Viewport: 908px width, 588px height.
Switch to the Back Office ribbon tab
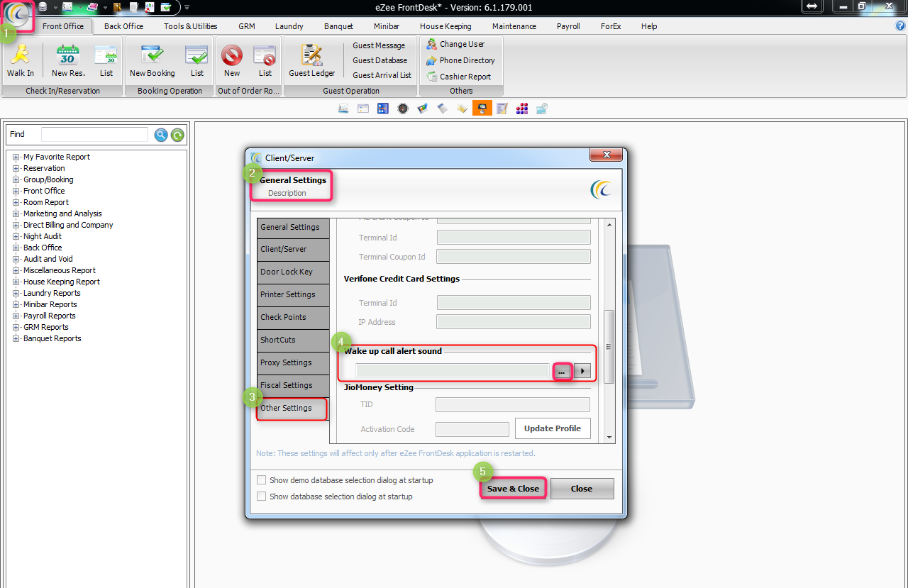click(x=123, y=26)
